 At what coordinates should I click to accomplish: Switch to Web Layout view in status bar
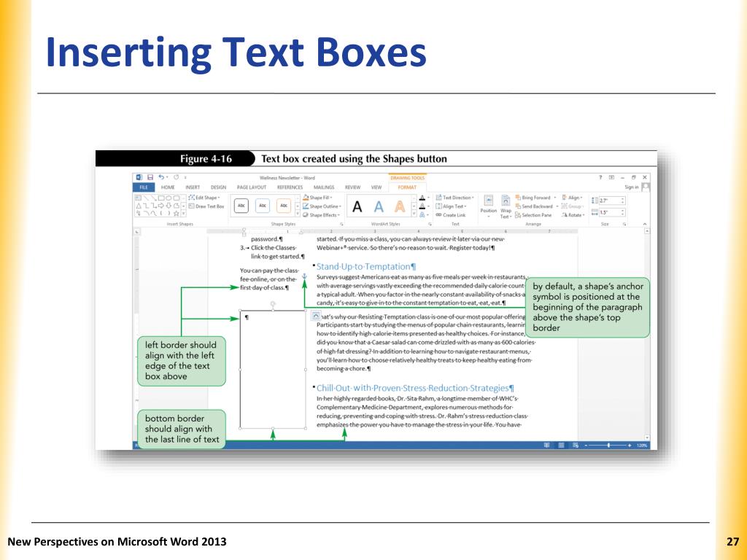[576, 446]
